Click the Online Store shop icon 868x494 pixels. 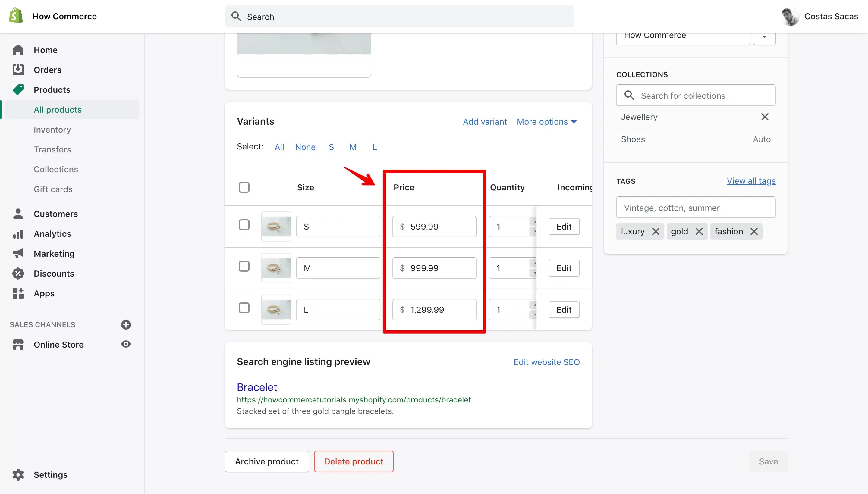(18, 344)
